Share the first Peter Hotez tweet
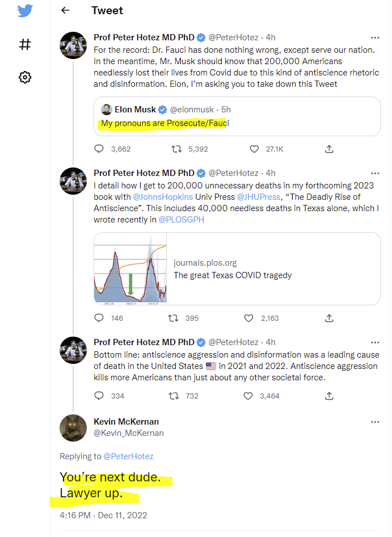Screen dimensions: 392x537 point(329,149)
